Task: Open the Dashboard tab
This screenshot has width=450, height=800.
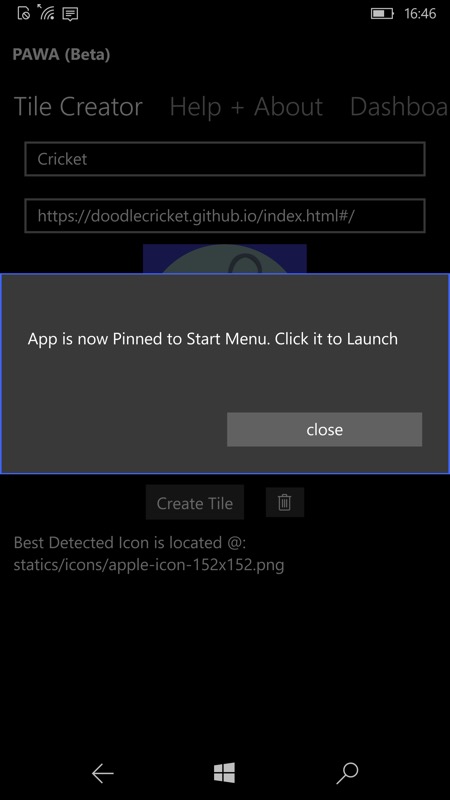Action: 399,107
